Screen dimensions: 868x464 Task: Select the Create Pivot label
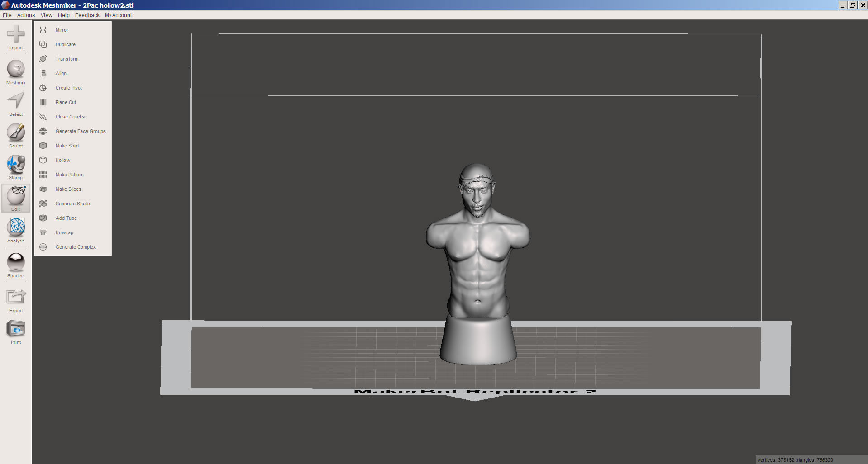click(x=69, y=88)
